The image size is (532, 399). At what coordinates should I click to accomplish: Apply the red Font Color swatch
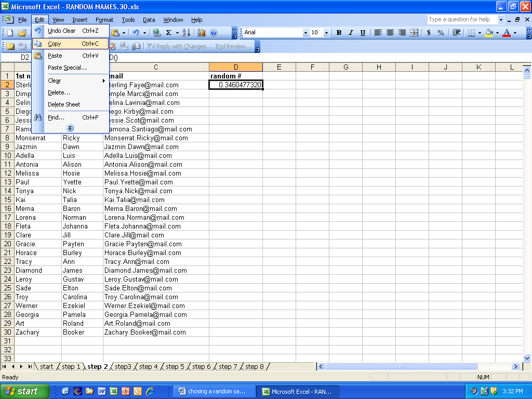[x=507, y=33]
